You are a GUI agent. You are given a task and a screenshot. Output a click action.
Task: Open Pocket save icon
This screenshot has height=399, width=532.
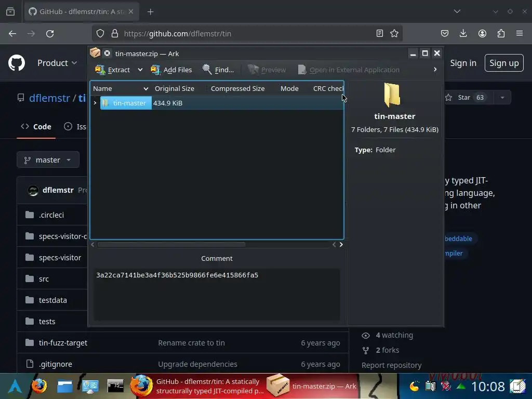pos(445,33)
